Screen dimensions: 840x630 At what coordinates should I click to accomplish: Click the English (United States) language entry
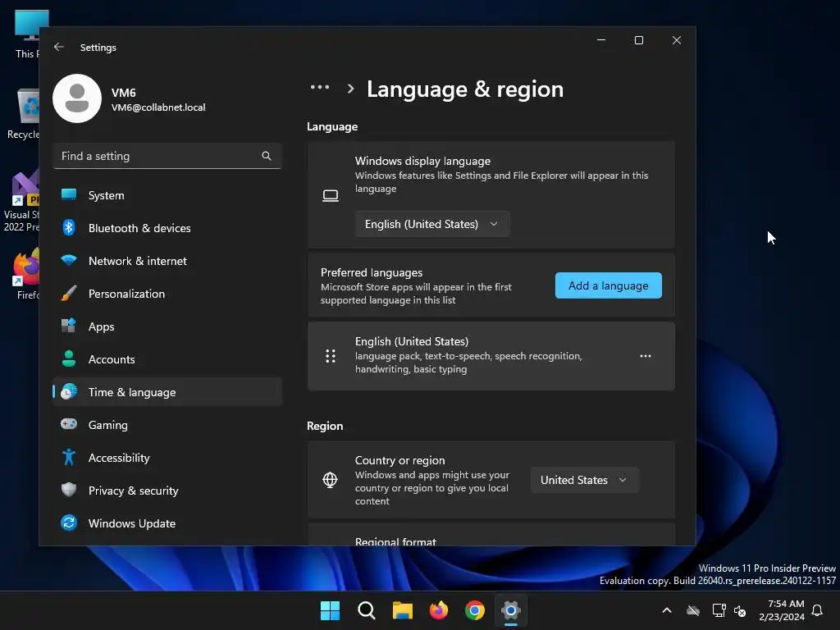click(491, 356)
